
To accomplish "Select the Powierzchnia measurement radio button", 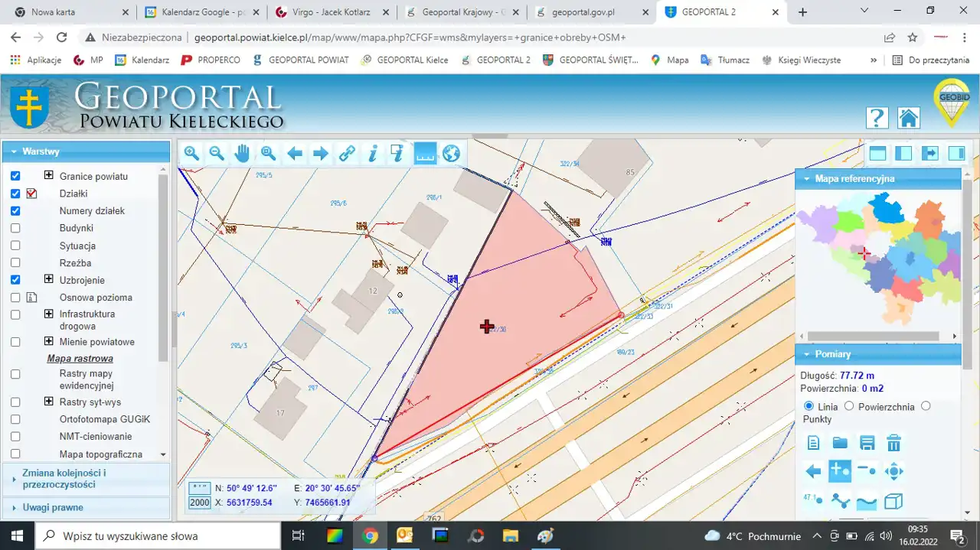I will [x=848, y=406].
